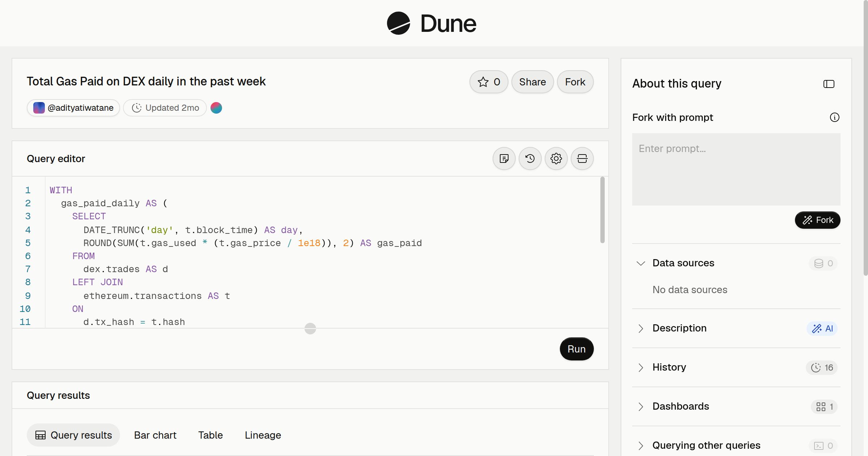This screenshot has width=868, height=456.
Task: Click the black Fork with prompt button
Action: pyautogui.click(x=817, y=220)
